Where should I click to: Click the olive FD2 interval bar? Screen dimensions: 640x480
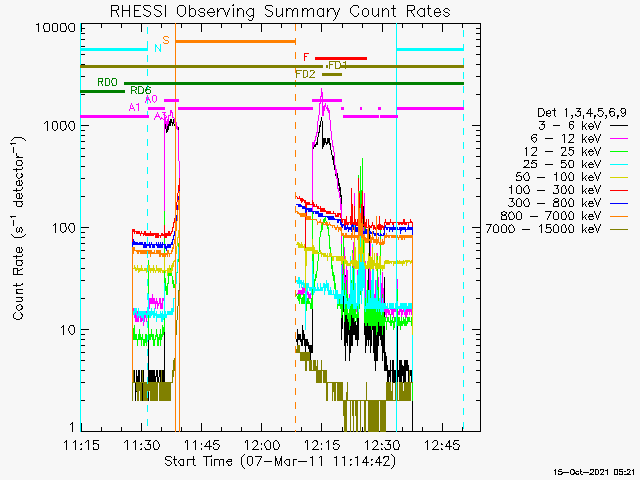(x=332, y=74)
